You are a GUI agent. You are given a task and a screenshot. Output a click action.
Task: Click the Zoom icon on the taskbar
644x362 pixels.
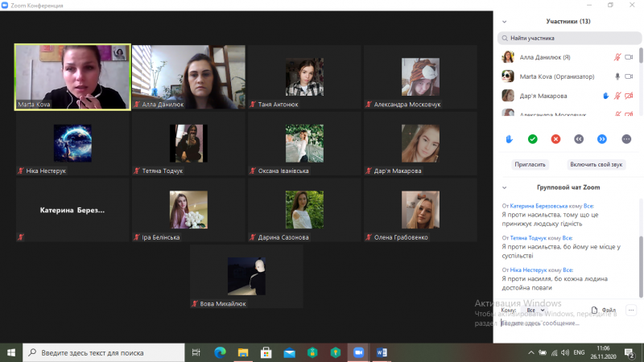click(x=358, y=352)
